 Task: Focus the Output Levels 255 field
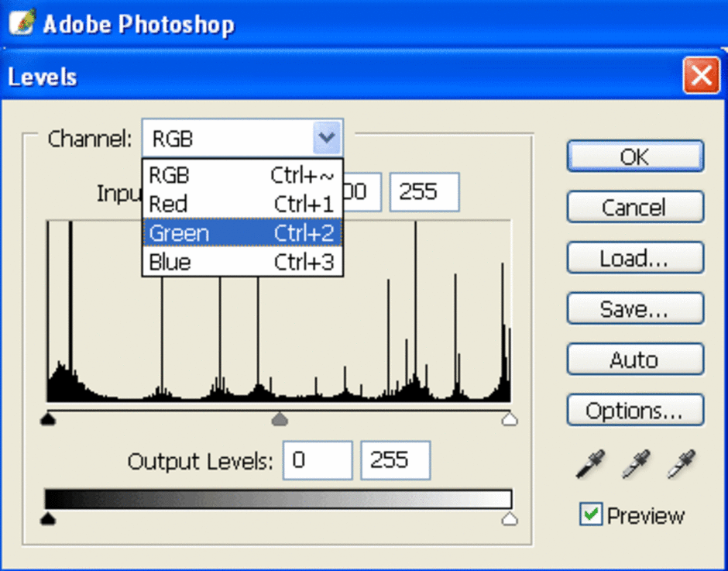click(x=396, y=460)
